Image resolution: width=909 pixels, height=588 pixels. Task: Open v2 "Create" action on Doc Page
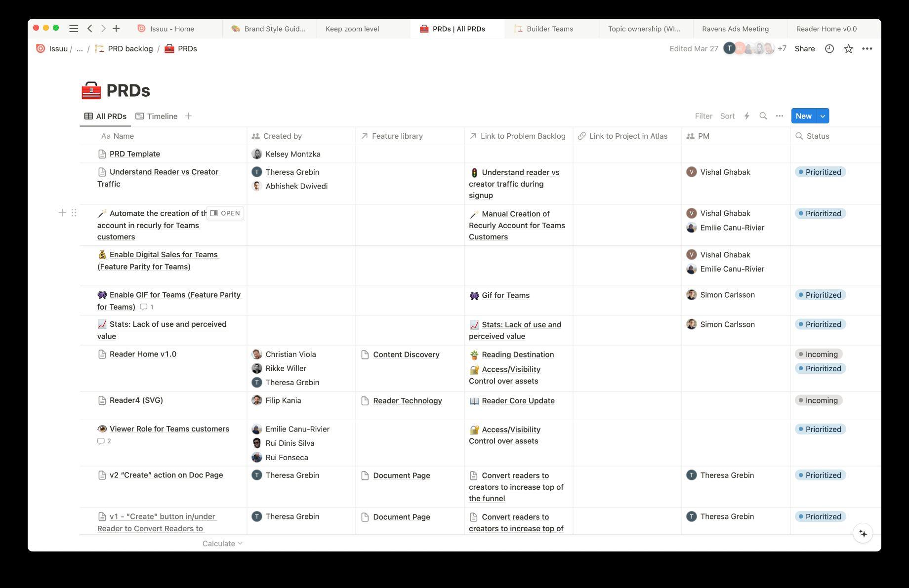coord(166,475)
